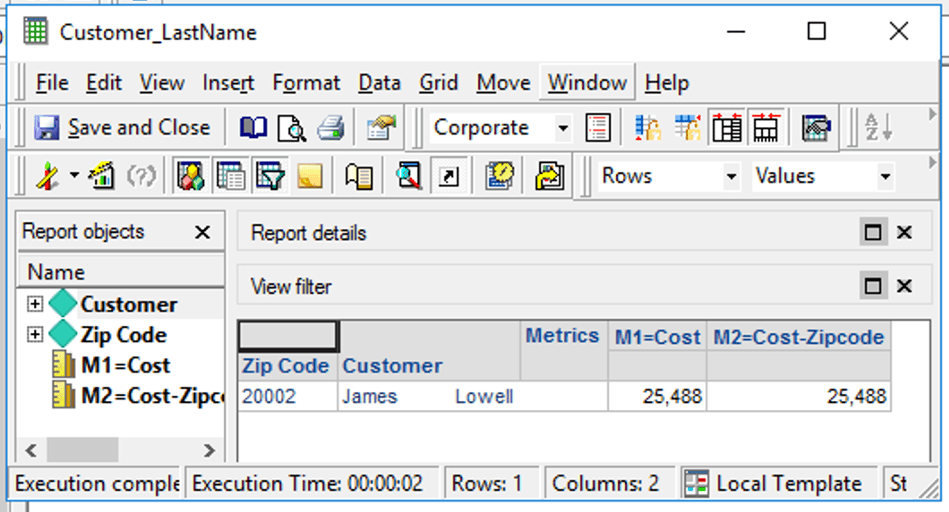The height and width of the screenshot is (512, 949).
Task: Click the clock schedule icon in toolbar
Action: tap(499, 177)
